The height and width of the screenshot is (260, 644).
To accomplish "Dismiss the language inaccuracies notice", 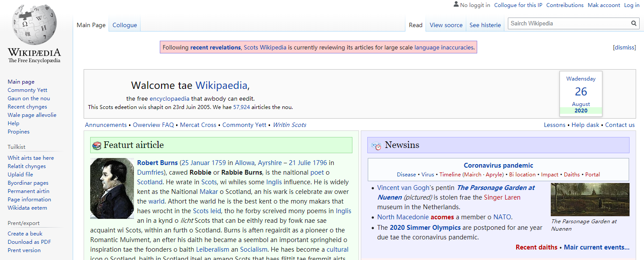I will pos(624,47).
